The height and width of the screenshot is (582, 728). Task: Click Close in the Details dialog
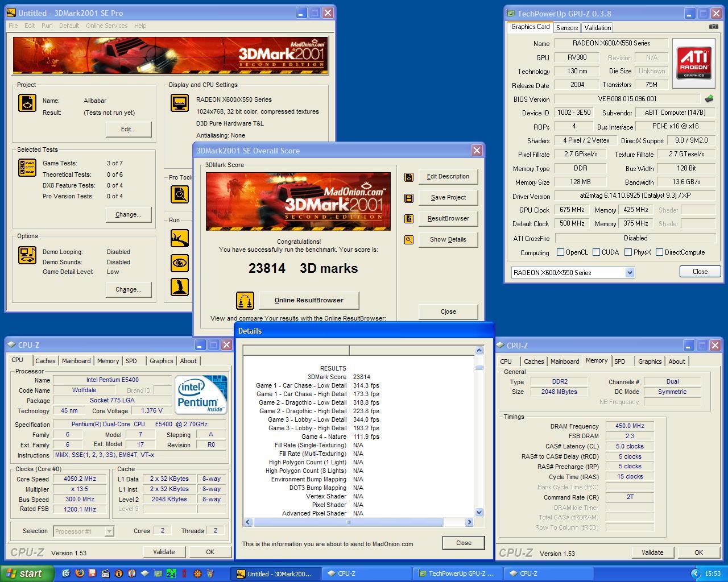(464, 543)
